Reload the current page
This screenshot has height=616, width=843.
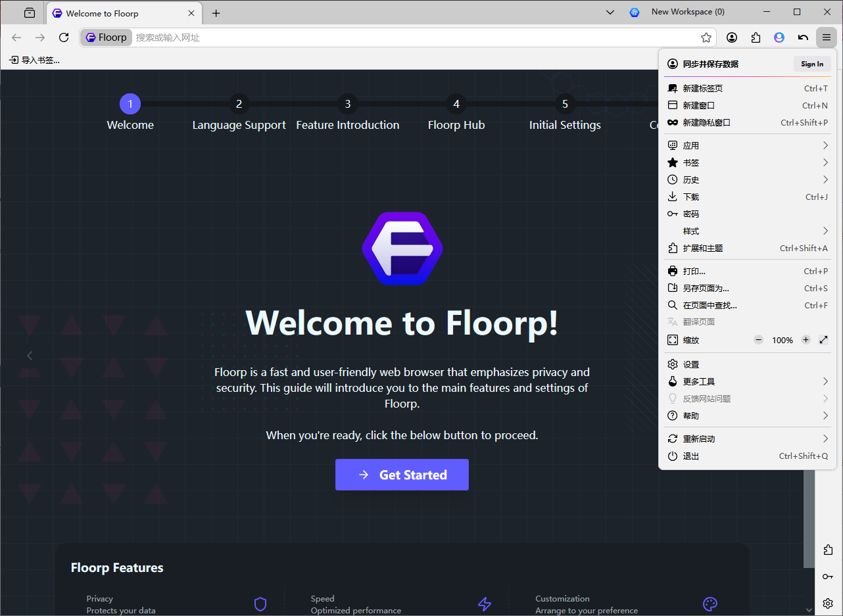click(63, 37)
